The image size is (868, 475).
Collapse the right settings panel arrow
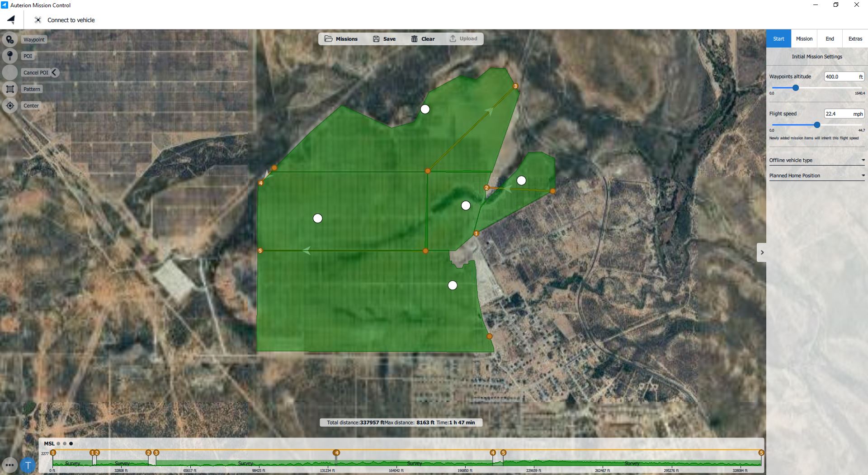coord(762,252)
